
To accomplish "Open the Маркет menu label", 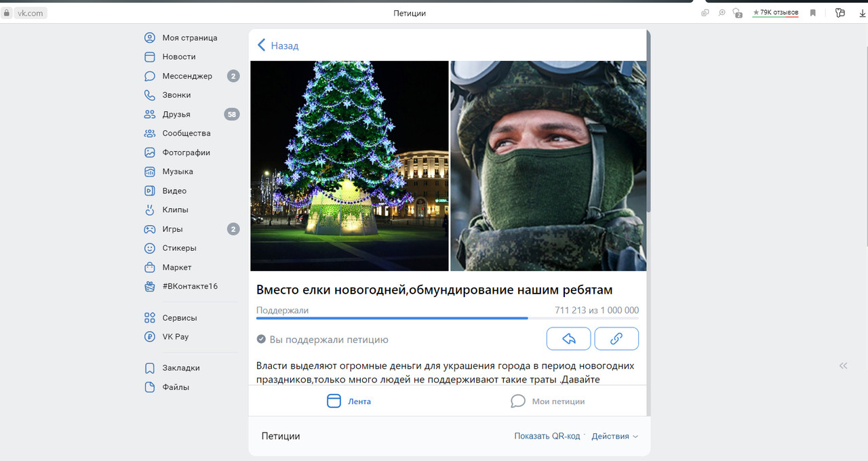I will 177,267.
